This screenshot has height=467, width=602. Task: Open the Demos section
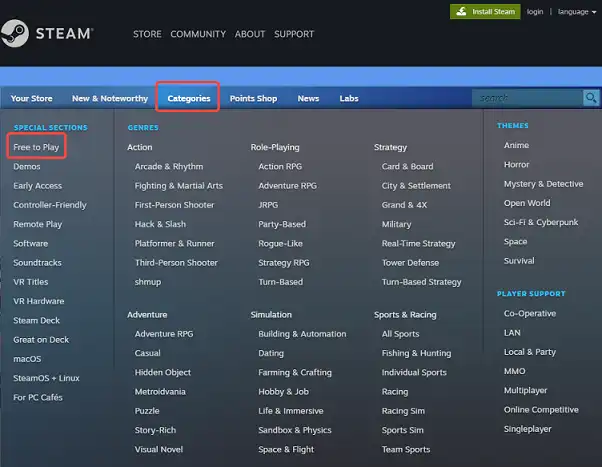pos(27,167)
